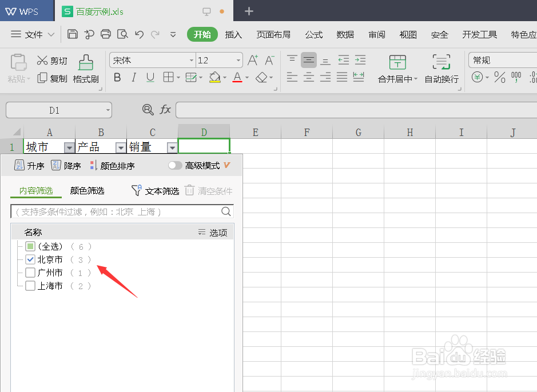Click the fx insert function icon
The height and width of the screenshot is (392, 537).
[x=165, y=110]
